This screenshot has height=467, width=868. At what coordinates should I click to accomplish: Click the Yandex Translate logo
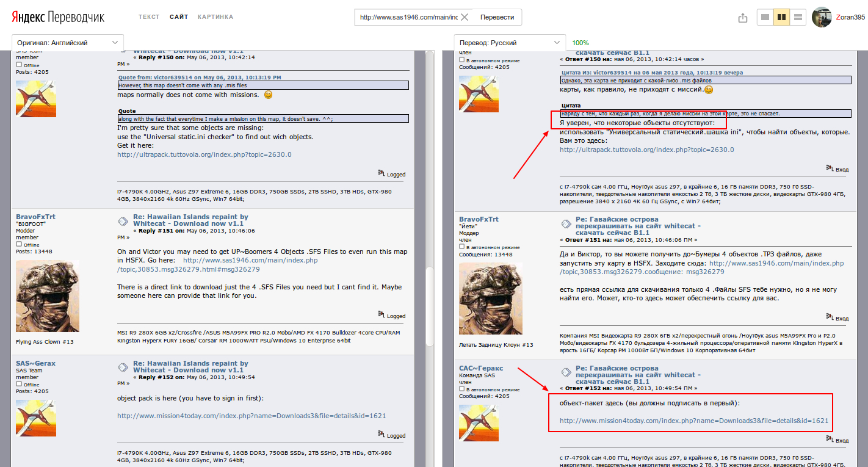pyautogui.click(x=58, y=17)
